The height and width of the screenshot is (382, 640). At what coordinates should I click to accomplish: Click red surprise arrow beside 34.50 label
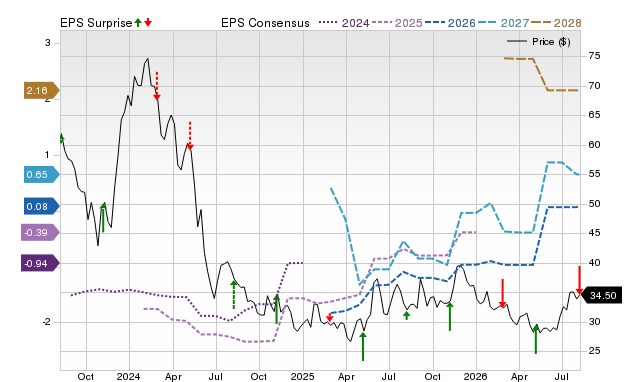579,280
